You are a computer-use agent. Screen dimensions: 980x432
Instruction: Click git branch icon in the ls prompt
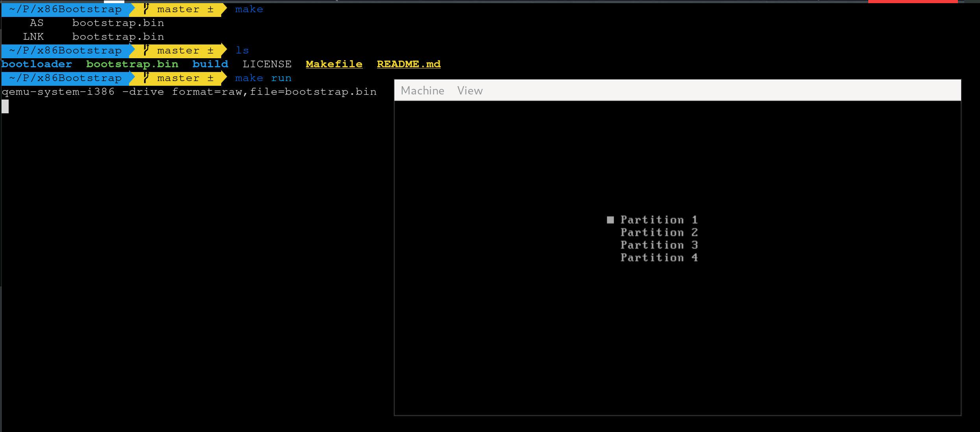pyautogui.click(x=146, y=50)
